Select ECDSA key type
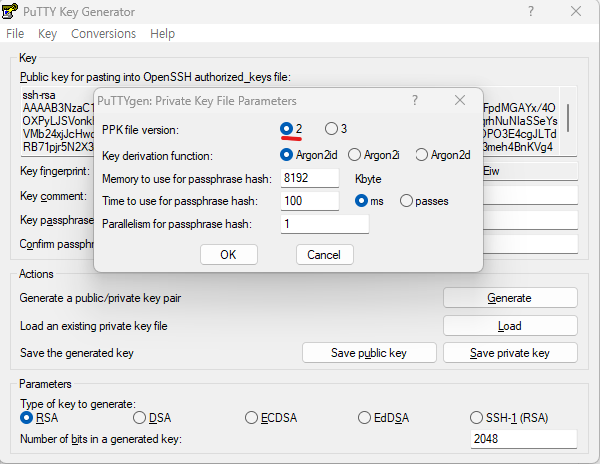600x464 pixels. 271,418
